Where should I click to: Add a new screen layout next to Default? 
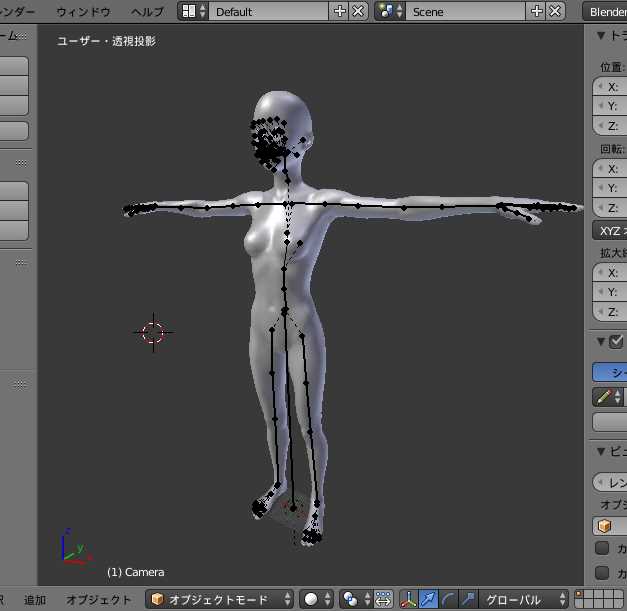[x=339, y=11]
